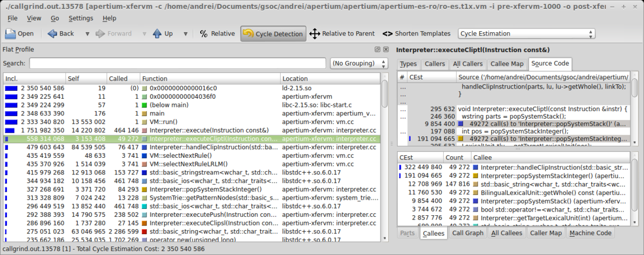This screenshot has height=255, width=644.
Task: Click the Relative to Parent cross-arrows icon
Action: tap(314, 34)
